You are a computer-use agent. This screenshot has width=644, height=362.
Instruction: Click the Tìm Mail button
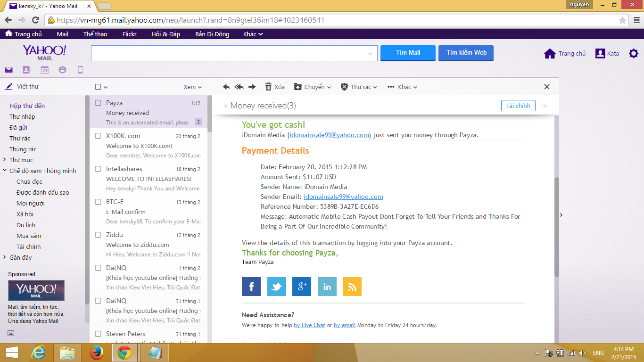[x=408, y=53]
